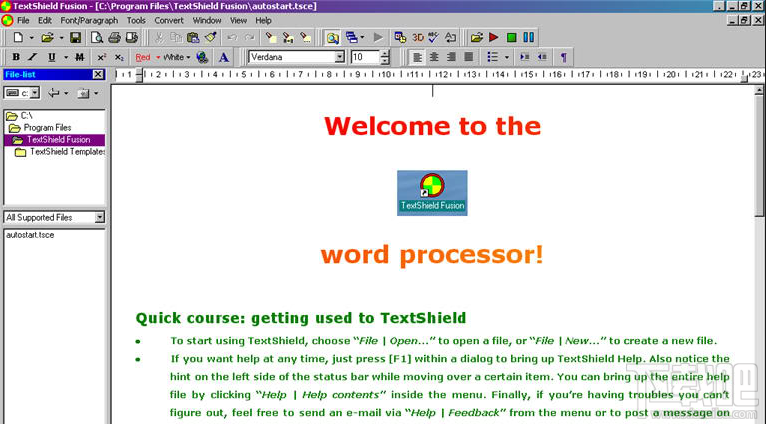
Task: Toggle Italic formatting
Action: tap(33, 57)
